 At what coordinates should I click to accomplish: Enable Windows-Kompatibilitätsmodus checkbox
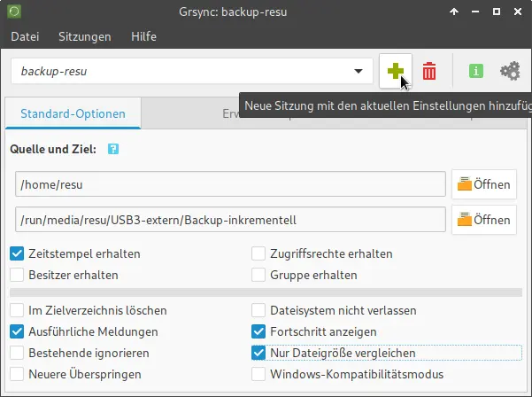click(258, 374)
